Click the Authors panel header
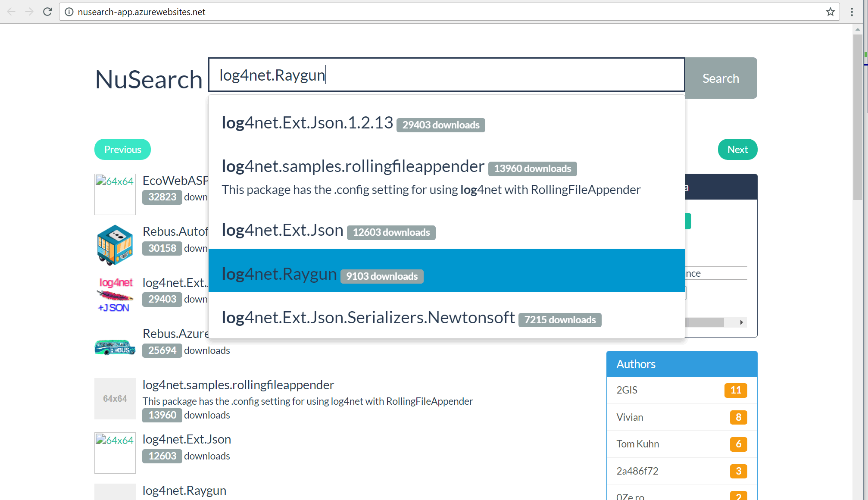This screenshot has height=500, width=868. (682, 364)
